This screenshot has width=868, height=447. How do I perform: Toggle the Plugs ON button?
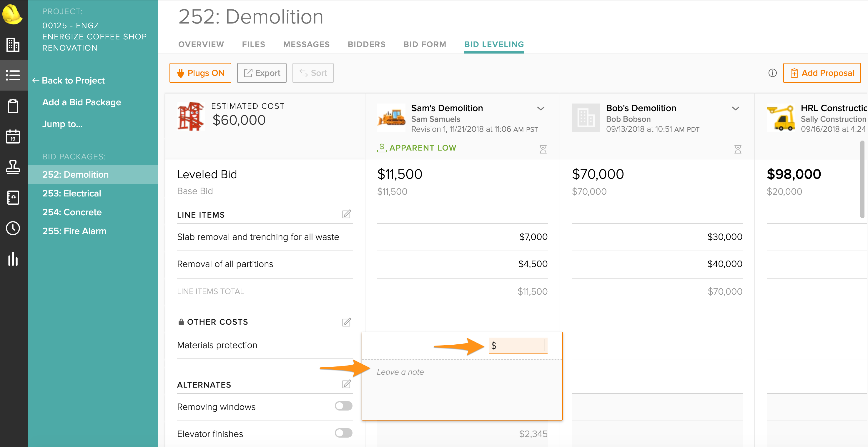coord(200,73)
